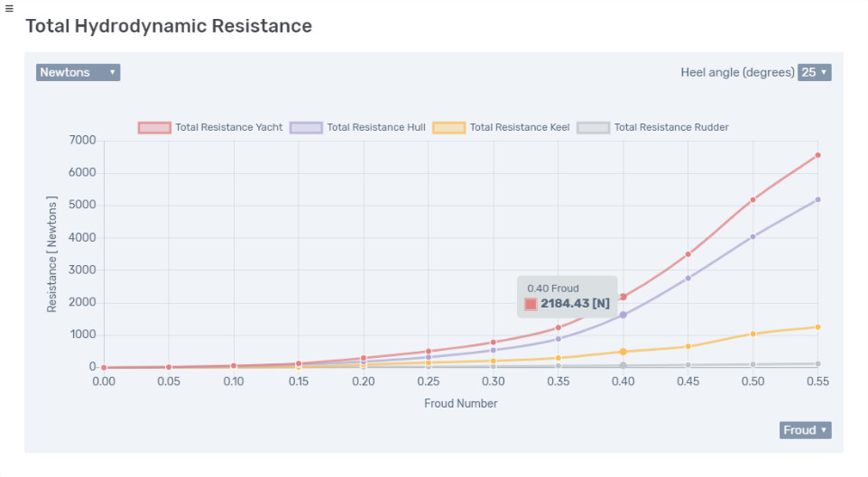
Task: Open the hamburger menu icon
Action: (8, 8)
